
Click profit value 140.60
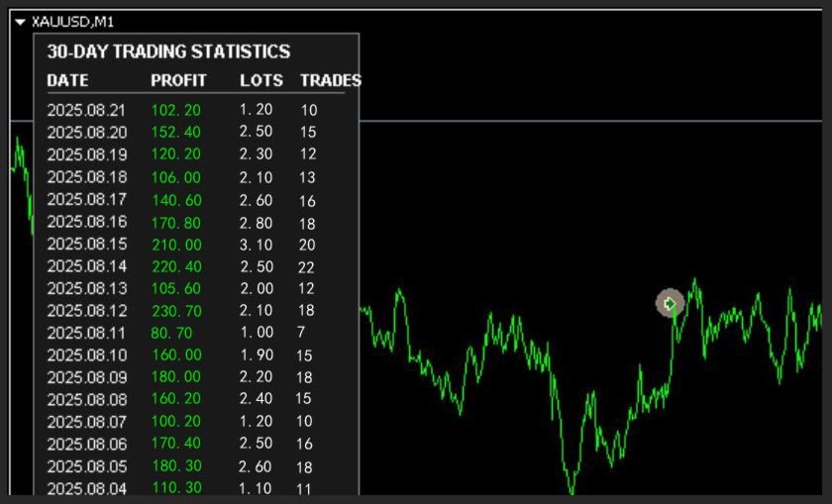point(176,201)
